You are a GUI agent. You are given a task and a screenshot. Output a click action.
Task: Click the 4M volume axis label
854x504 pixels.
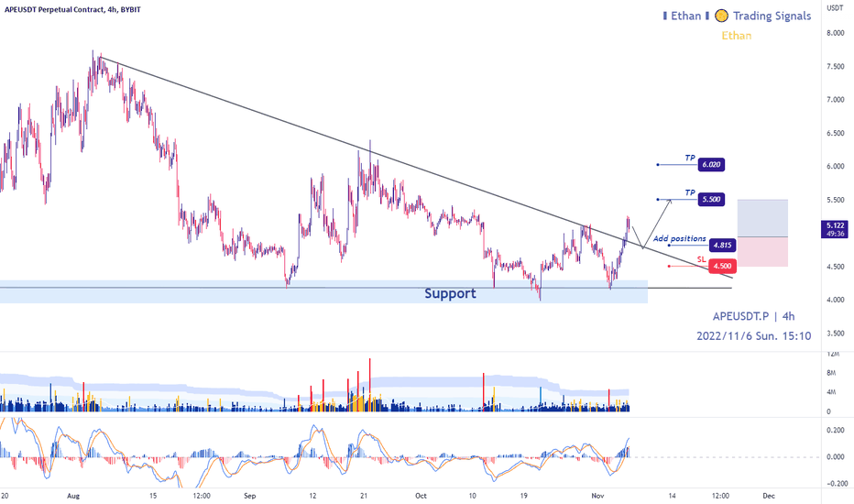(831, 392)
